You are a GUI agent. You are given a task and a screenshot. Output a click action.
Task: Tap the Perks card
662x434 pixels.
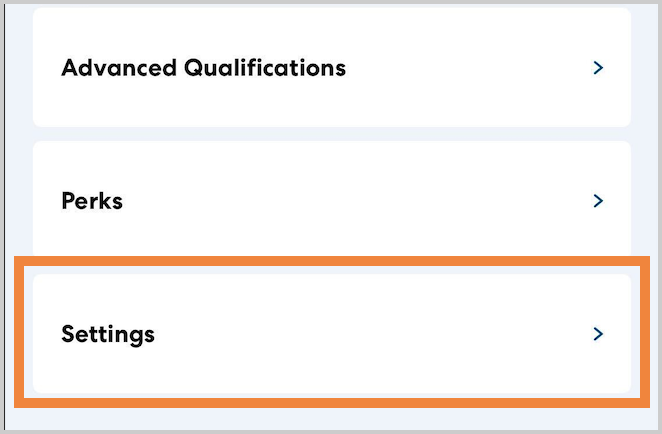click(x=331, y=200)
